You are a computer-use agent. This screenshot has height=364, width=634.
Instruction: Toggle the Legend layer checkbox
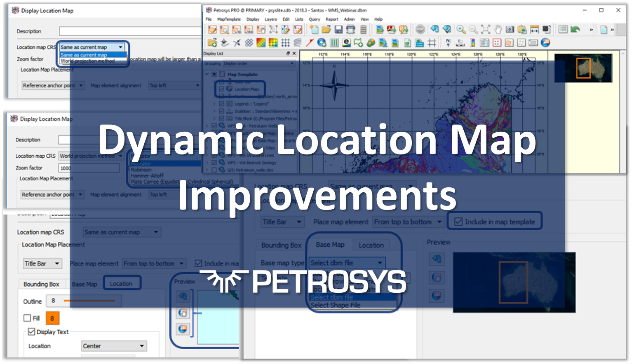pos(222,104)
